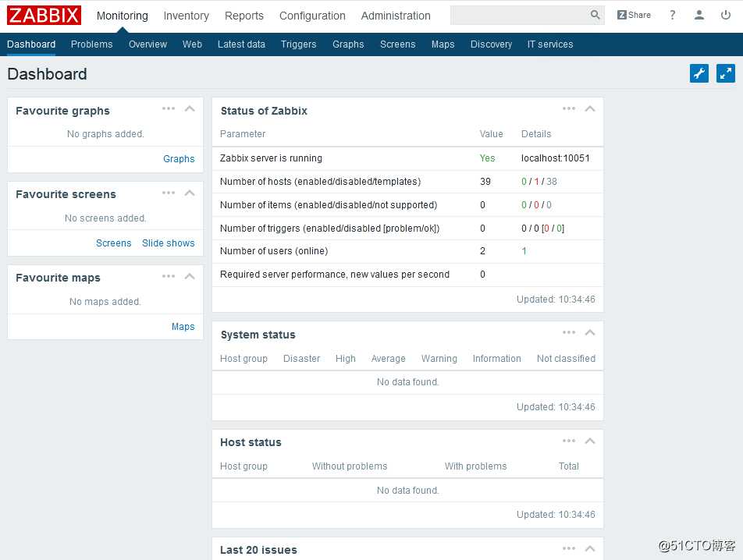
Task: Open the Web monitoring submenu tab
Action: [x=192, y=44]
